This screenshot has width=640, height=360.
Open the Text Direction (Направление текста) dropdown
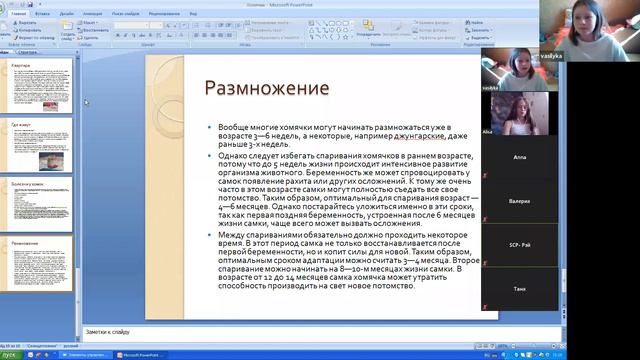pyautogui.click(x=268, y=23)
